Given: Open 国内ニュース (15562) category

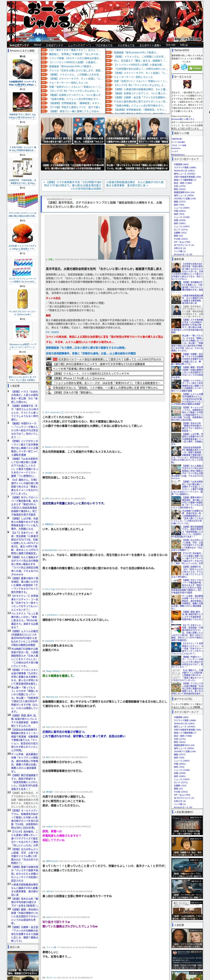Looking at the screenshot, I should pos(184,173).
